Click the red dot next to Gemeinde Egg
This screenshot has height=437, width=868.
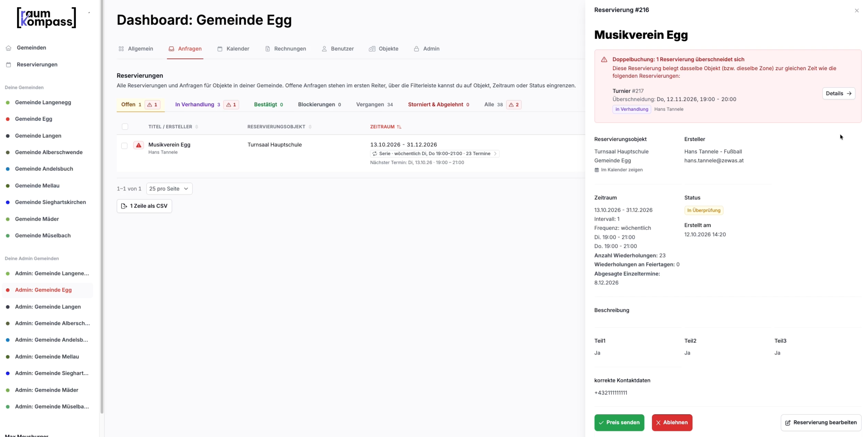click(x=8, y=119)
